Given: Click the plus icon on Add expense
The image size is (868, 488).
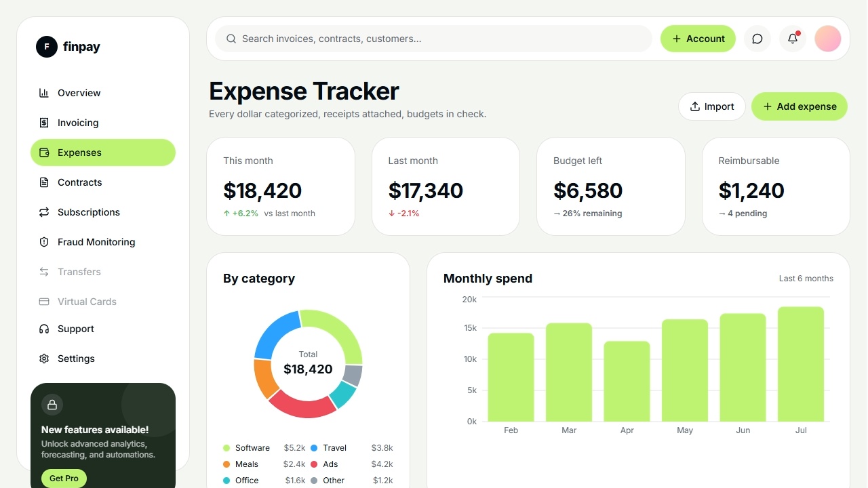Looking at the screenshot, I should pos(768,106).
